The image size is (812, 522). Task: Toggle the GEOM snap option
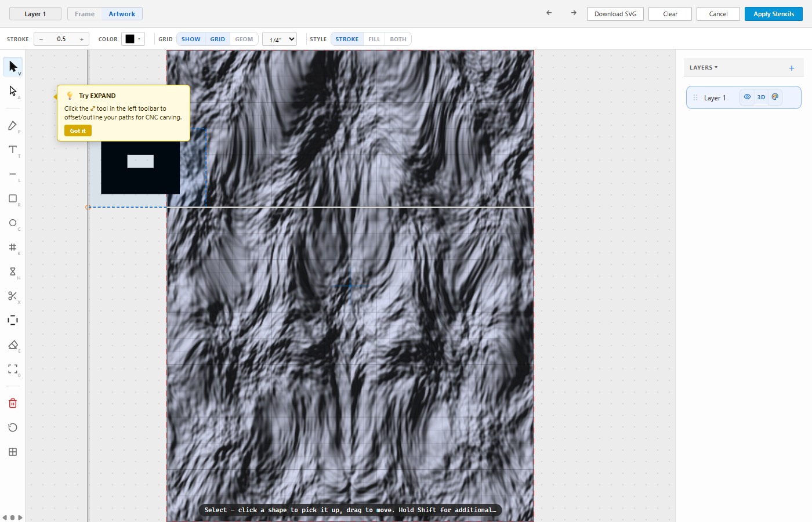244,39
